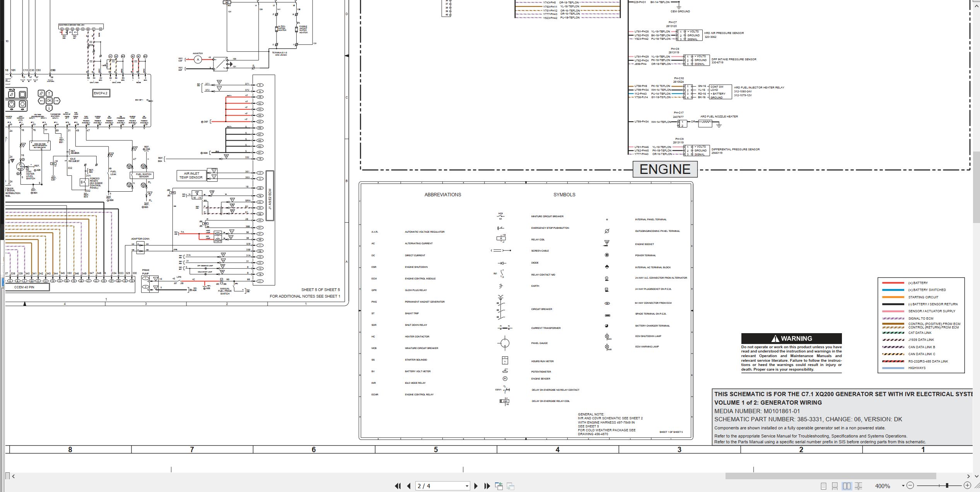The image size is (980, 492).
Task: Click the SCHEMATIC PART NUMBER: 385-3331 line
Action: pos(808,419)
